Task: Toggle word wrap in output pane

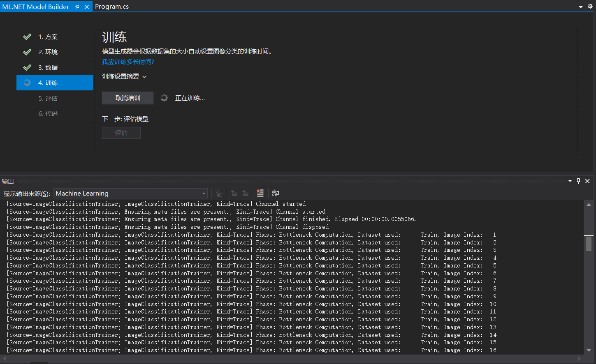Action: (x=276, y=193)
